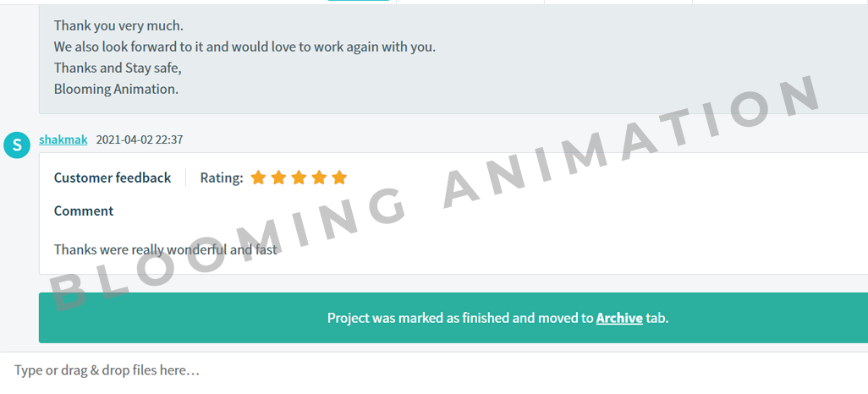This screenshot has height=394, width=868.
Task: Select the third rating star
Action: point(299,178)
